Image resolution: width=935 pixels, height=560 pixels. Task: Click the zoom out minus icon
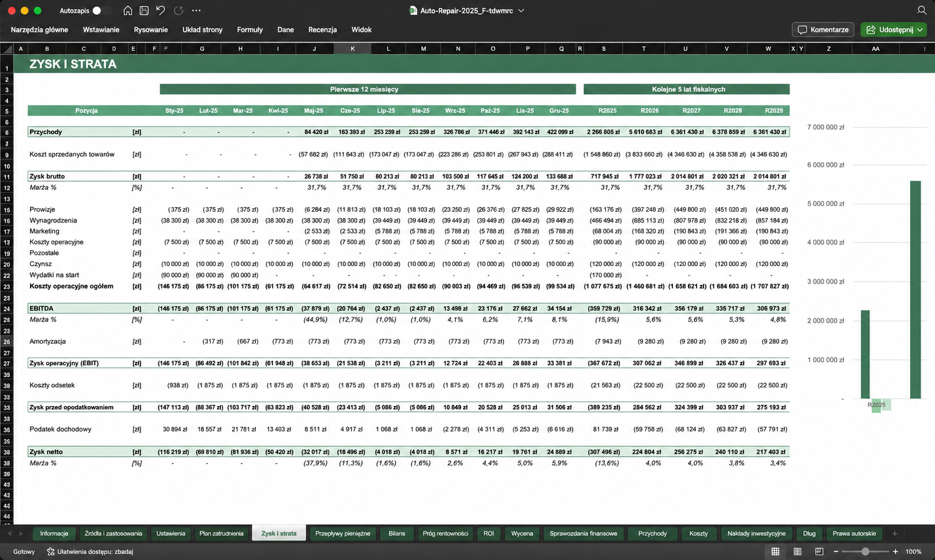pyautogui.click(x=836, y=552)
